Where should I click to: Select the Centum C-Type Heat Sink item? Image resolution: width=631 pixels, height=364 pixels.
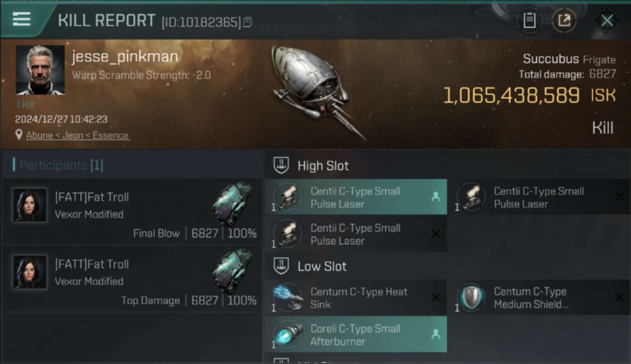[356, 298]
